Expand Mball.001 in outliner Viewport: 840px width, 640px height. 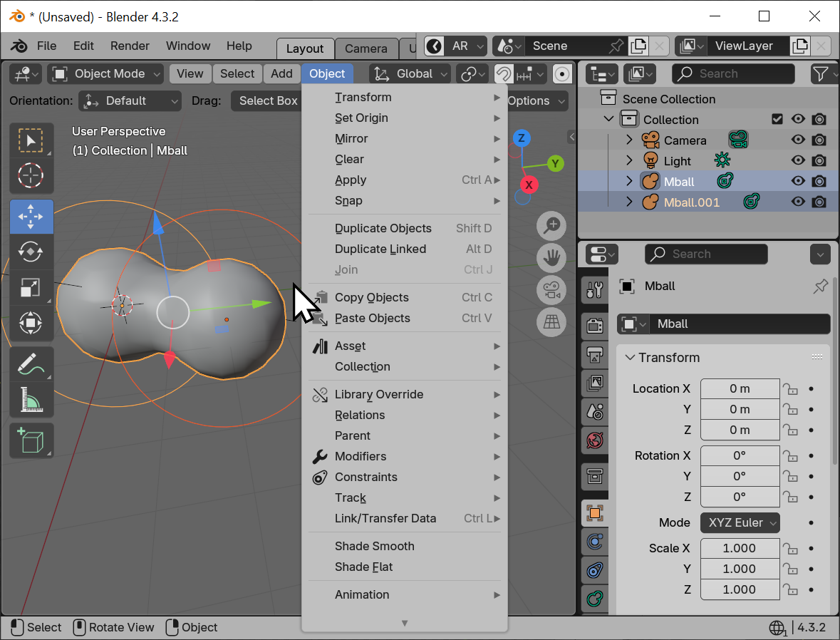629,202
